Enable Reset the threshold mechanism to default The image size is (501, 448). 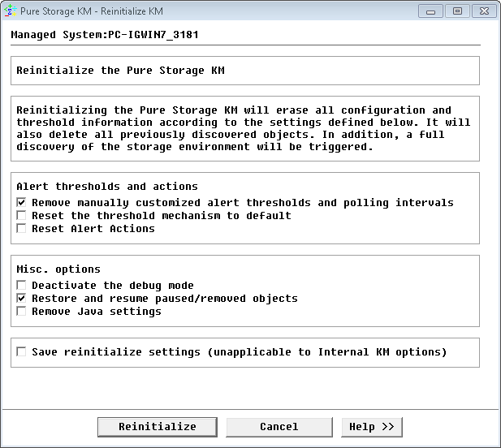22,215
